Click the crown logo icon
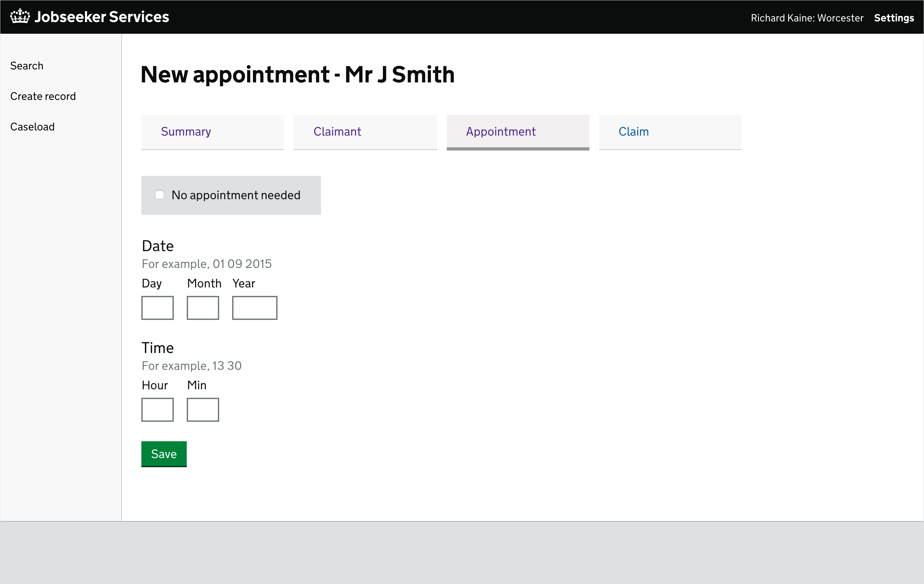 tap(20, 16)
